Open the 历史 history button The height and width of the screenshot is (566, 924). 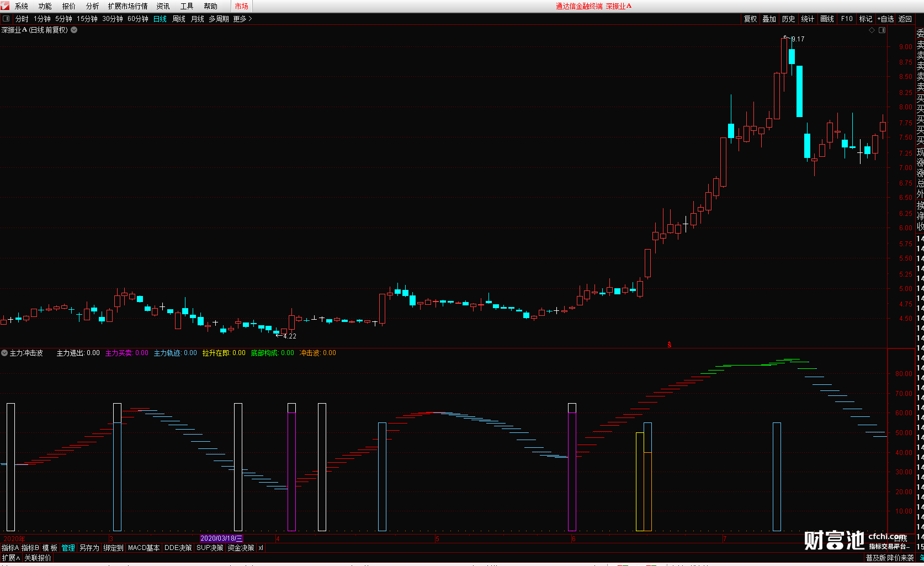click(789, 19)
